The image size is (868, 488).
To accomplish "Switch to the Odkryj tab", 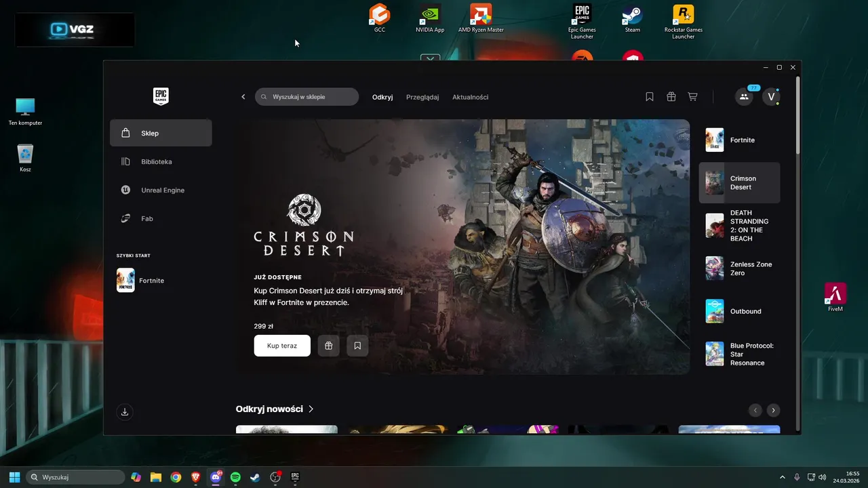I will coord(382,97).
